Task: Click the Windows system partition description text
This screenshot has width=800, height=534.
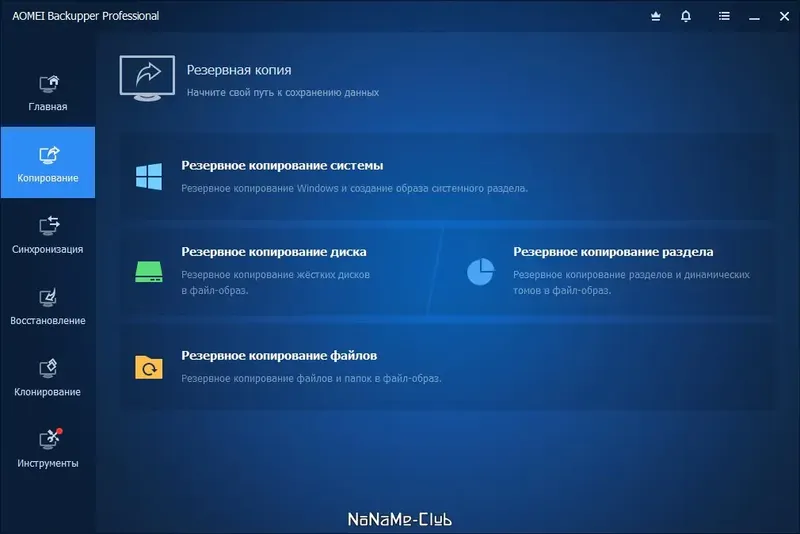Action: tap(355, 188)
